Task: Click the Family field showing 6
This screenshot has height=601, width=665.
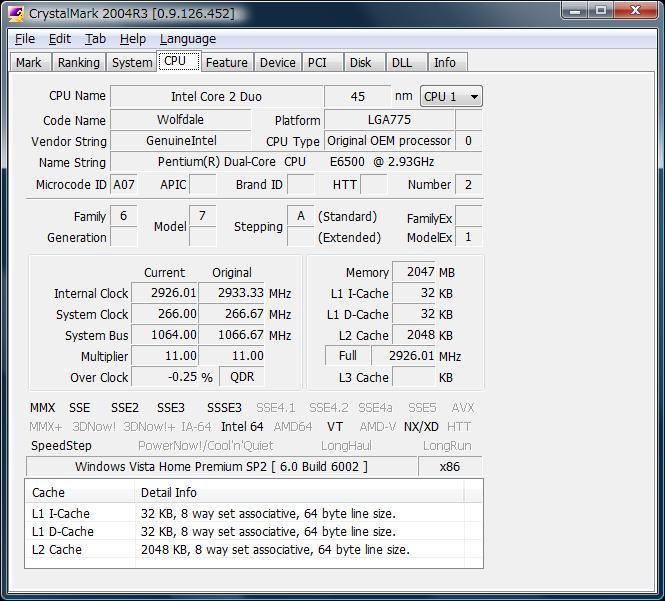Action: [124, 216]
